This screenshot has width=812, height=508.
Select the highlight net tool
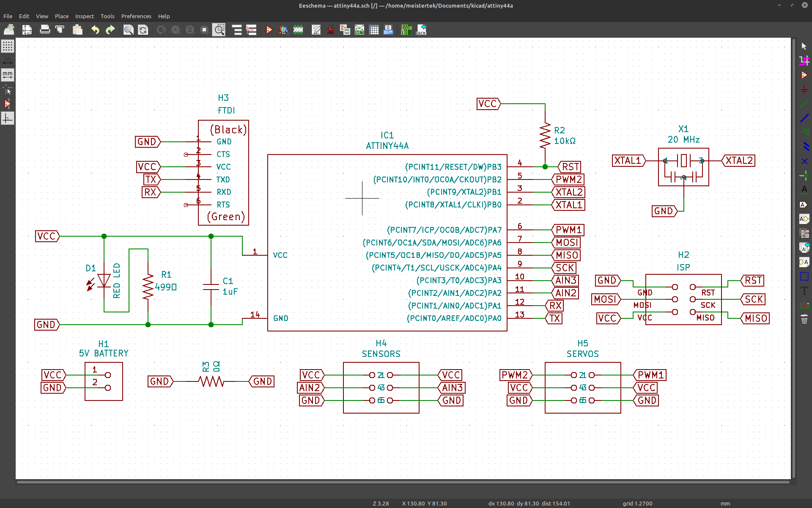coord(804,61)
